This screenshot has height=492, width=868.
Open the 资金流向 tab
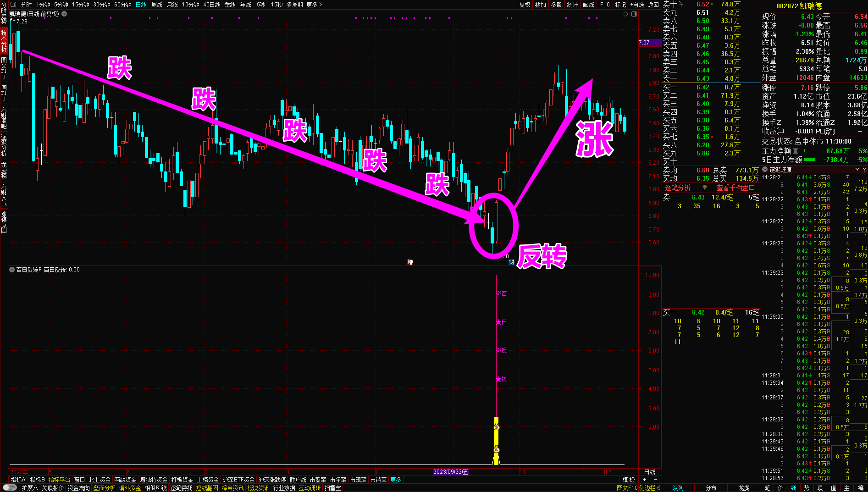[x=79, y=488]
